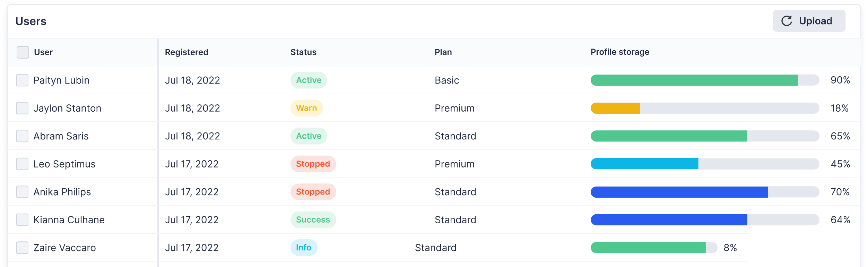
Task: Click the Stopped badge for Leo Septimus
Action: (313, 164)
